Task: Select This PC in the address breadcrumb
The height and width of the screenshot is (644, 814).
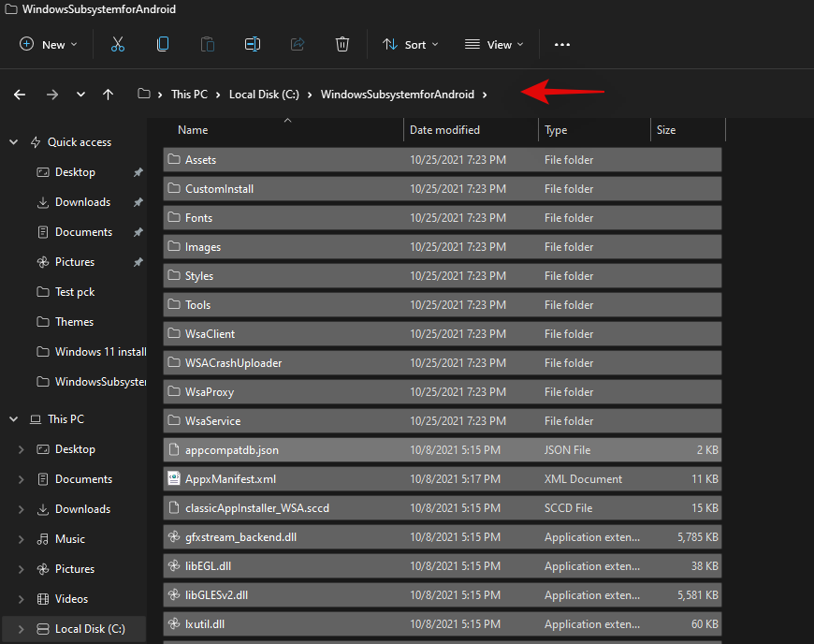Action: pyautogui.click(x=189, y=95)
